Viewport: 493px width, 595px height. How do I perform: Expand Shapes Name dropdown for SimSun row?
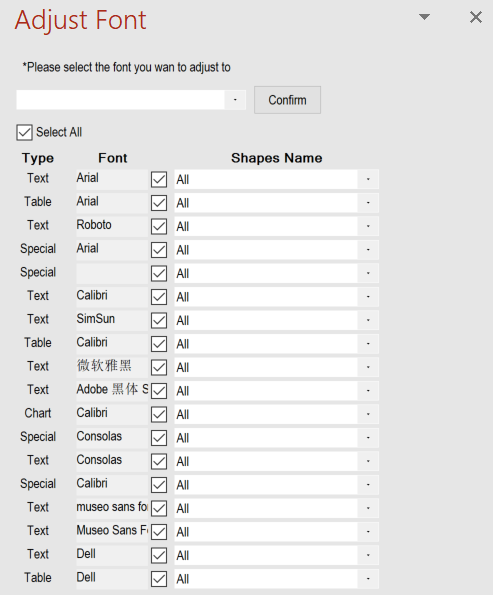(x=368, y=320)
